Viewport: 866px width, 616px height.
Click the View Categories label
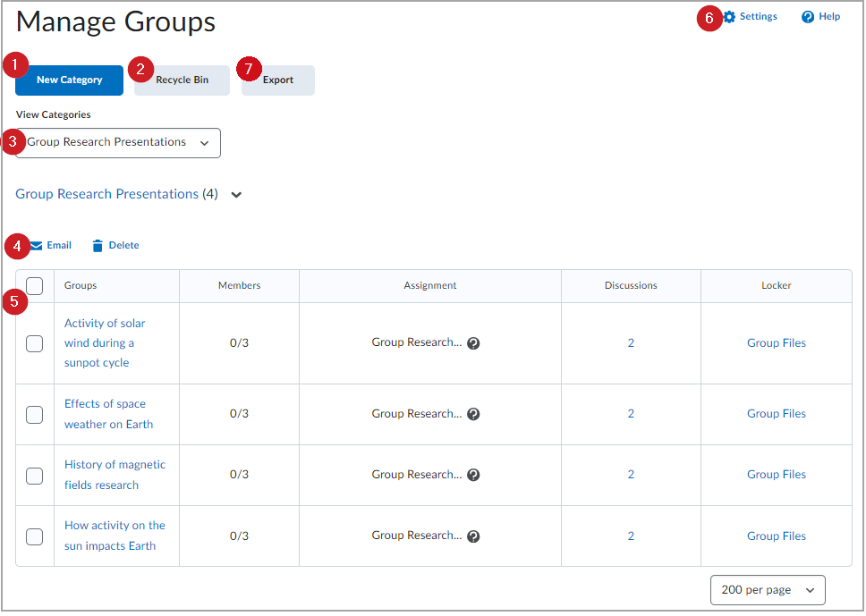(x=53, y=114)
